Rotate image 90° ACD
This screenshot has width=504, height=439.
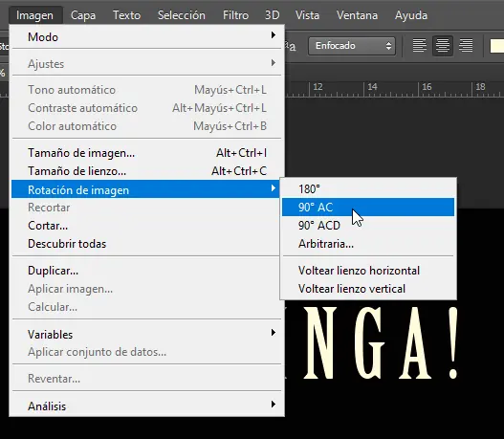pos(368,226)
